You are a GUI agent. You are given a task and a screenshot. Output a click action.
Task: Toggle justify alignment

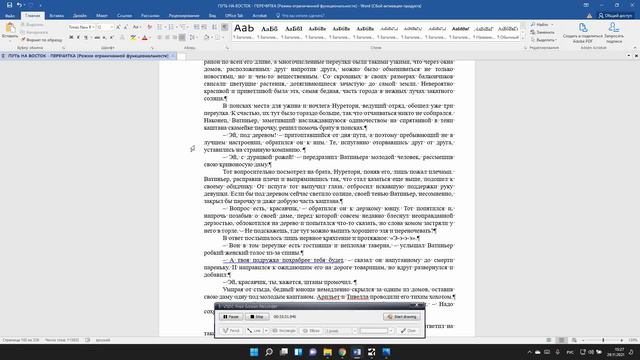click(x=182, y=38)
